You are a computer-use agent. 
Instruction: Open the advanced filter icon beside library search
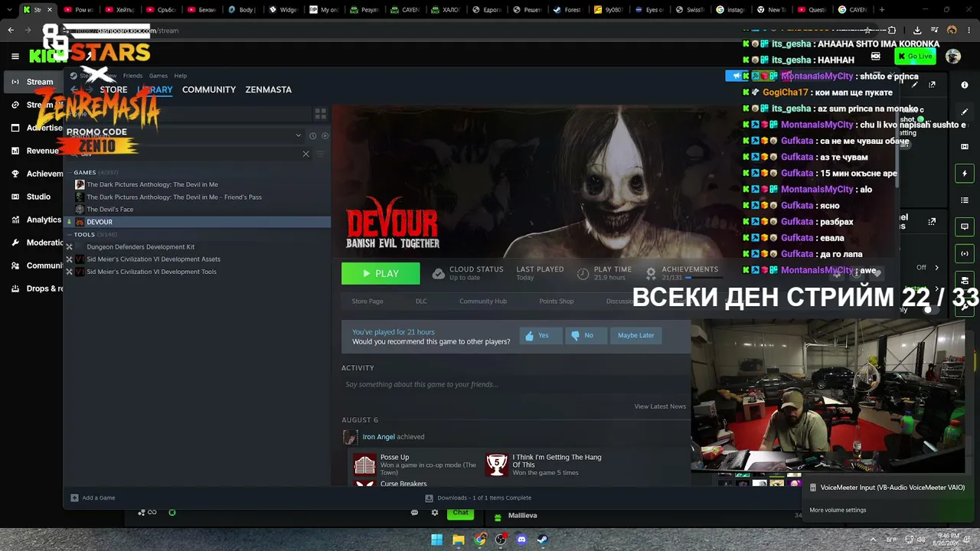point(321,154)
